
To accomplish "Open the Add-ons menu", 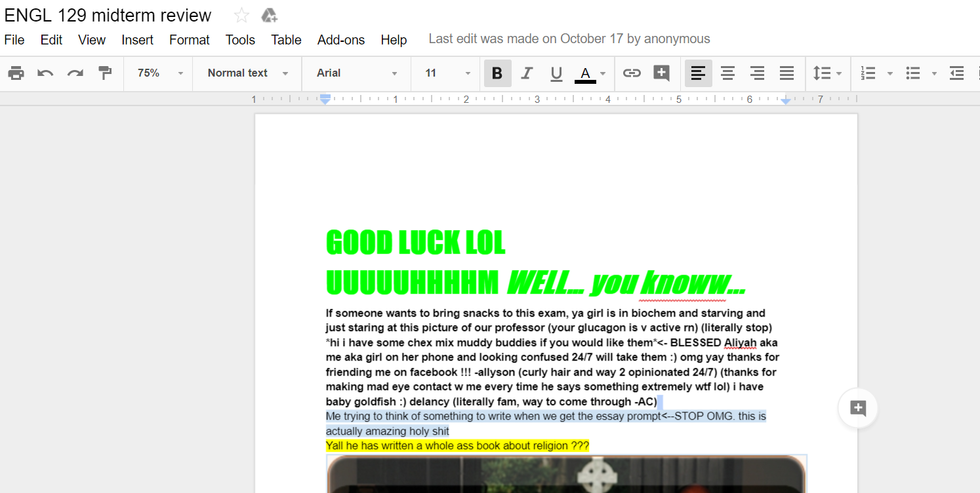I will point(341,40).
